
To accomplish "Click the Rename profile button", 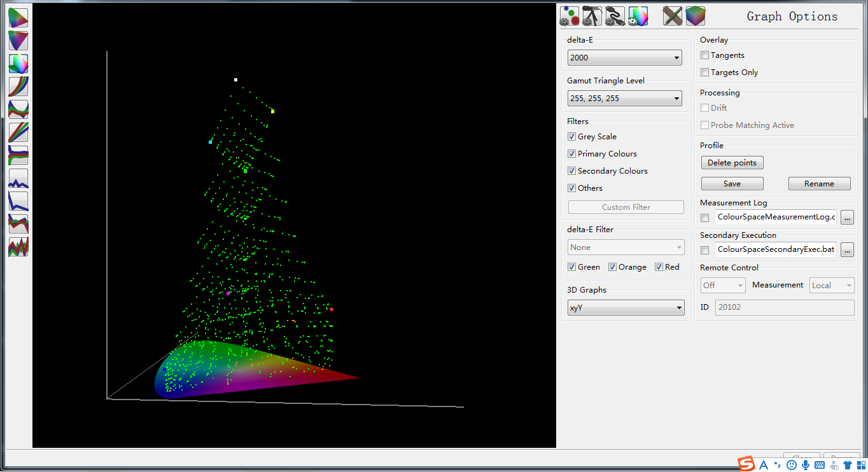I will coord(819,184).
